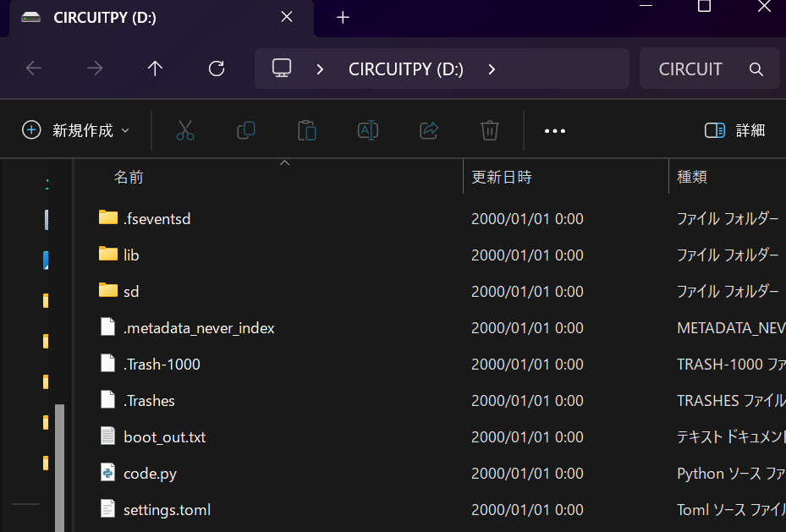Toggle the 詳細 details pane
This screenshot has width=786, height=532.
(x=734, y=131)
